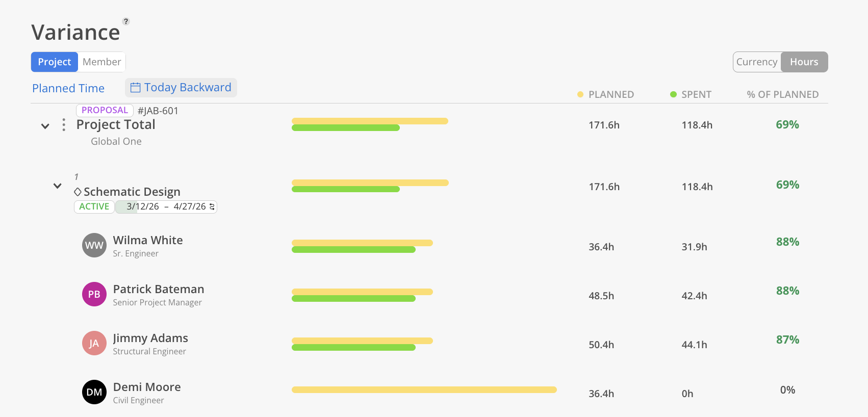The width and height of the screenshot is (868, 417).
Task: Click Jimmy Adams' JA avatar
Action: coord(94,343)
